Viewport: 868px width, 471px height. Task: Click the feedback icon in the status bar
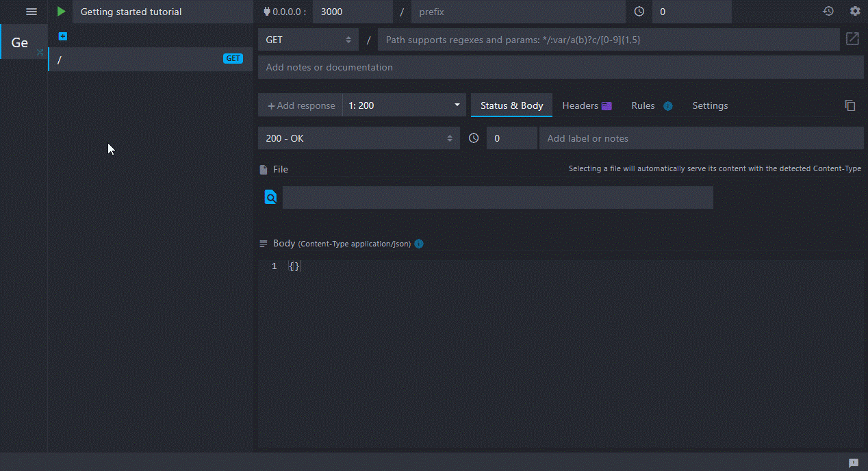point(854,463)
